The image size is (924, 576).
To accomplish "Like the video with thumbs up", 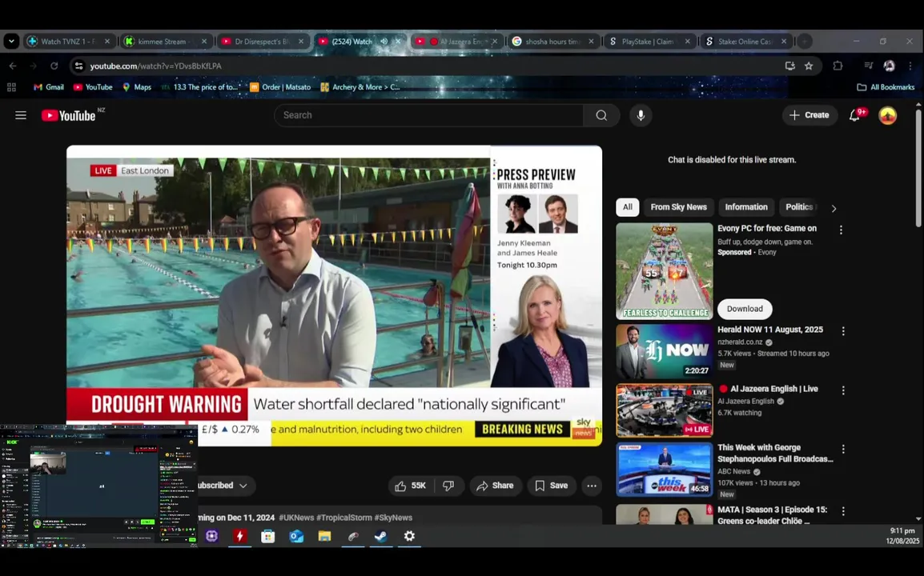I will coord(411,486).
